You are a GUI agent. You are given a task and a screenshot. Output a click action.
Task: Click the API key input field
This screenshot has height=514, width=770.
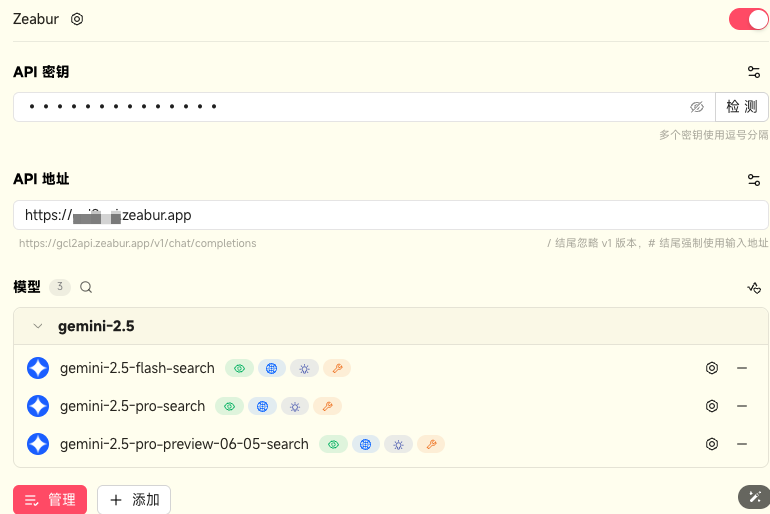point(350,107)
